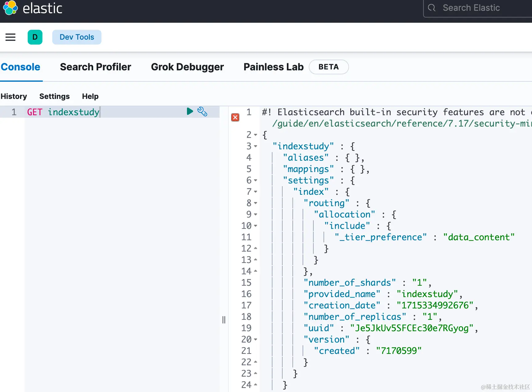This screenshot has height=392, width=532.
Task: Click the green D space avatar
Action: [x=35, y=37]
